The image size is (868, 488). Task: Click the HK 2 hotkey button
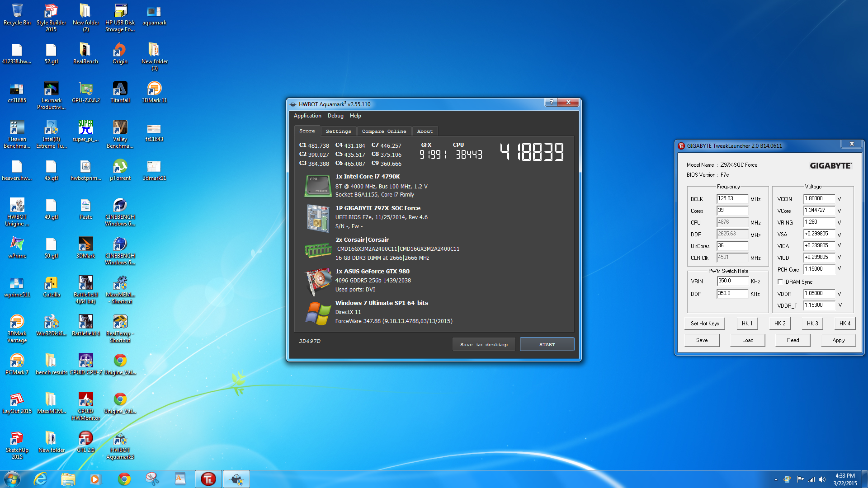(780, 323)
